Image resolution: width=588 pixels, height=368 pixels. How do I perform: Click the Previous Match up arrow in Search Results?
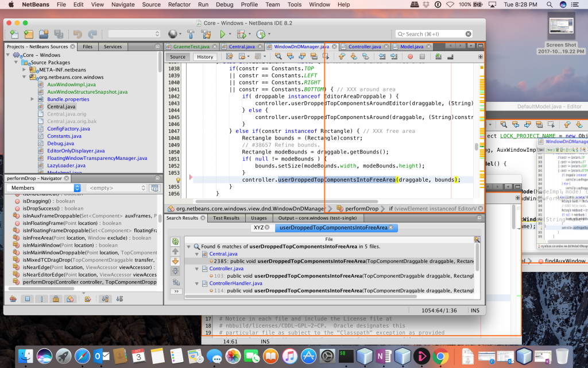(175, 252)
